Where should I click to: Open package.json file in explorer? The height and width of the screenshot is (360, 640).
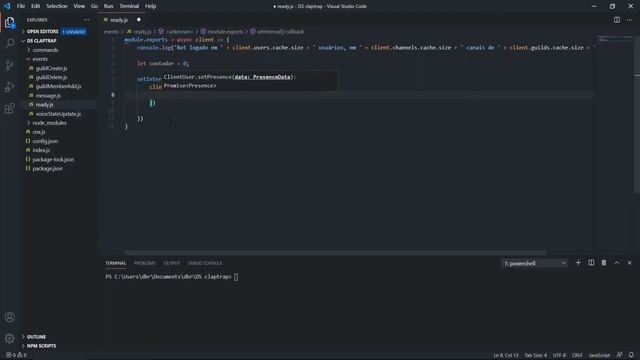pos(47,169)
